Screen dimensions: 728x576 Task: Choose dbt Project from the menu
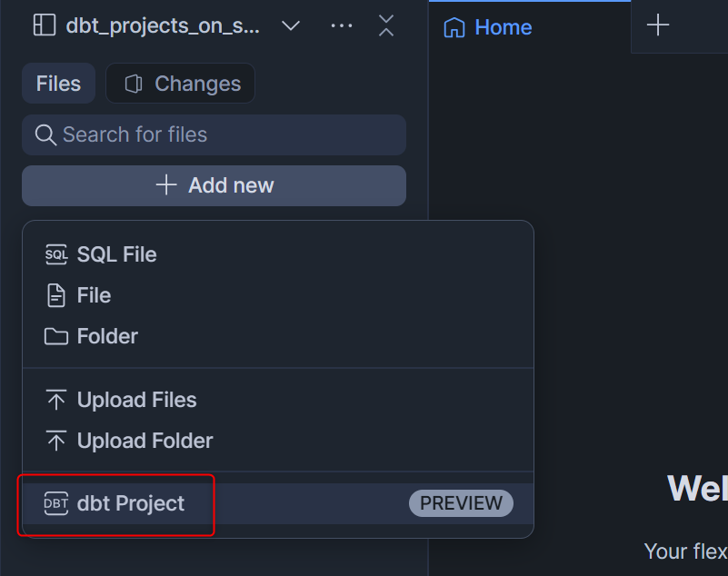coord(130,503)
